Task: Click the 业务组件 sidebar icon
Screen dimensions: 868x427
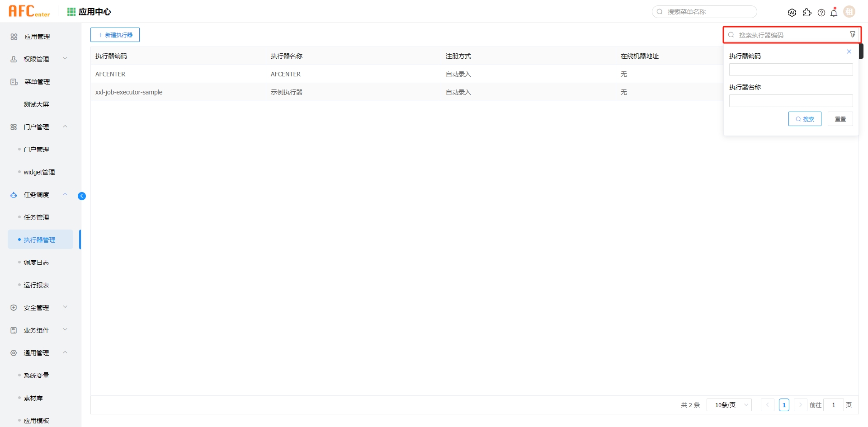Action: pyautogui.click(x=14, y=330)
